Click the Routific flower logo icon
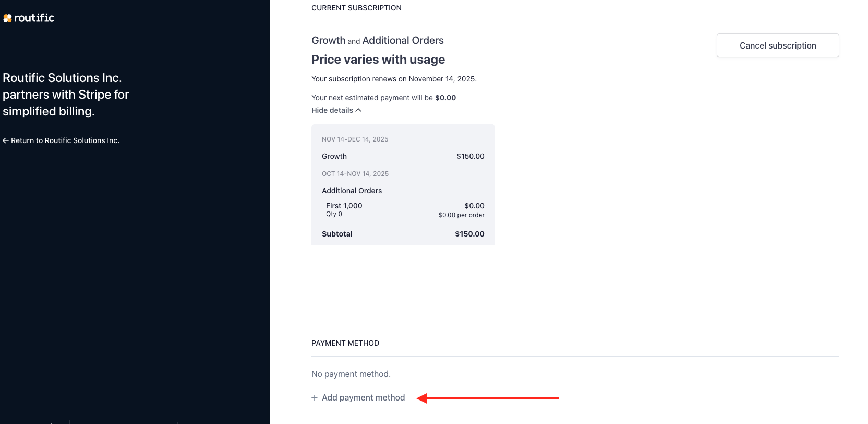Screen dimensions: 868x424 [x=7, y=18]
